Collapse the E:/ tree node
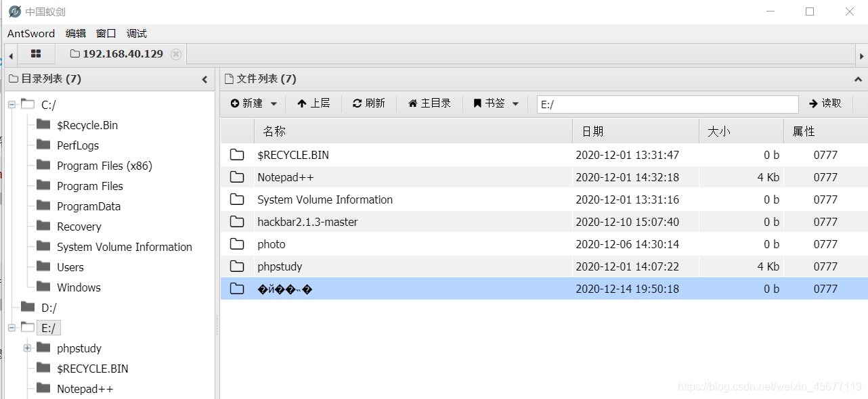This screenshot has height=399, width=868. pyautogui.click(x=12, y=328)
